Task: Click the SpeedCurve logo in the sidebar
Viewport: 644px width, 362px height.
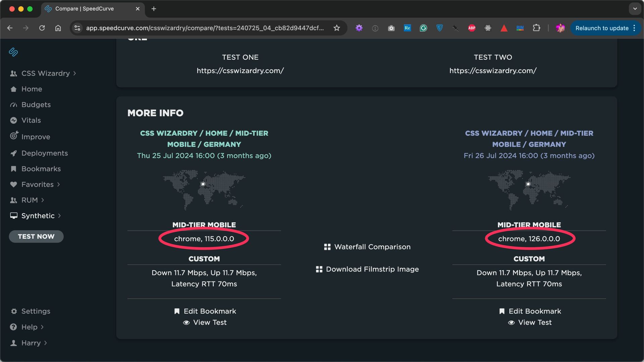Action: [13, 52]
